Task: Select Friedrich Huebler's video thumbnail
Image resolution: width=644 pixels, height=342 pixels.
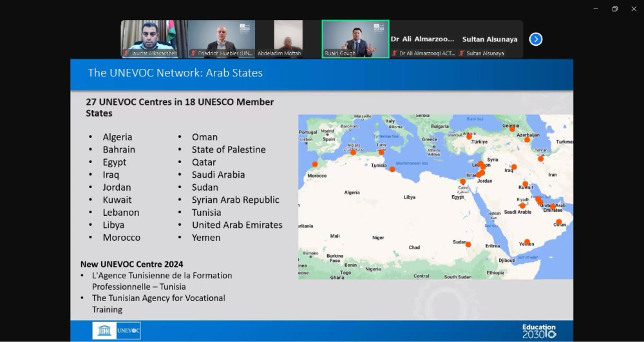Action: [x=221, y=37]
